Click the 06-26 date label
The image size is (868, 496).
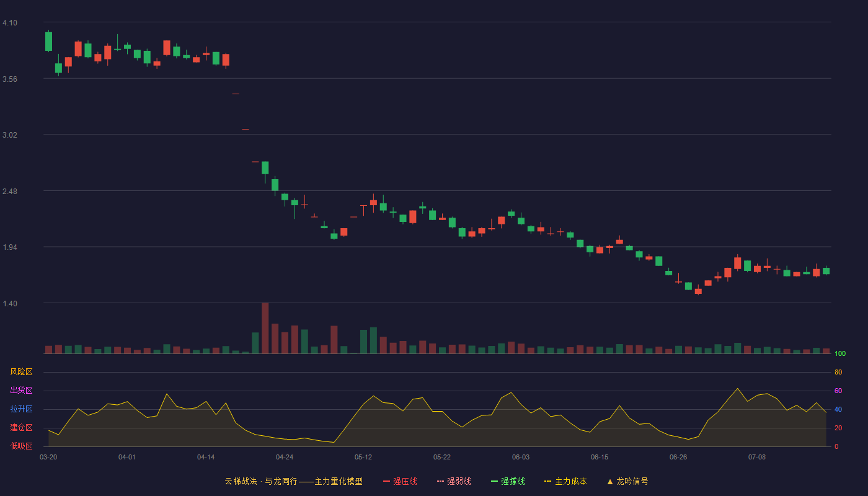[678, 457]
